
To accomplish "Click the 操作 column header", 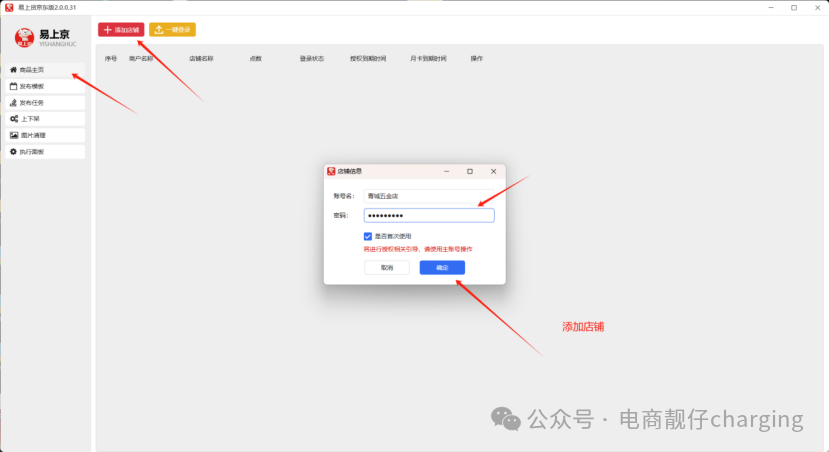I will point(477,59).
